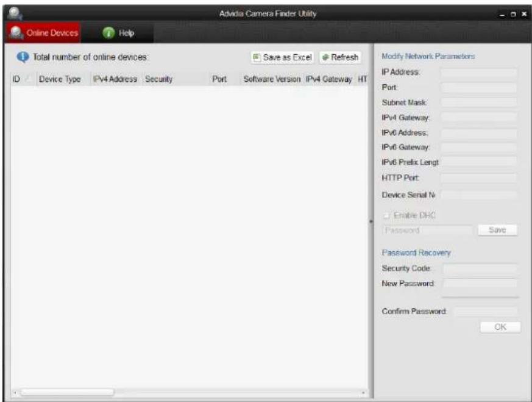Click the Subnet Mask field
This screenshot has width=532, height=402.
pos(478,102)
